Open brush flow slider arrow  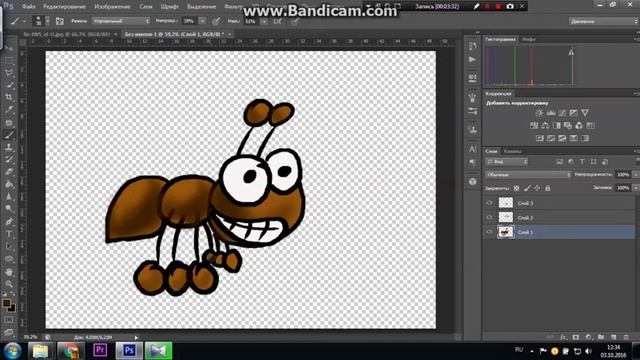point(264,21)
